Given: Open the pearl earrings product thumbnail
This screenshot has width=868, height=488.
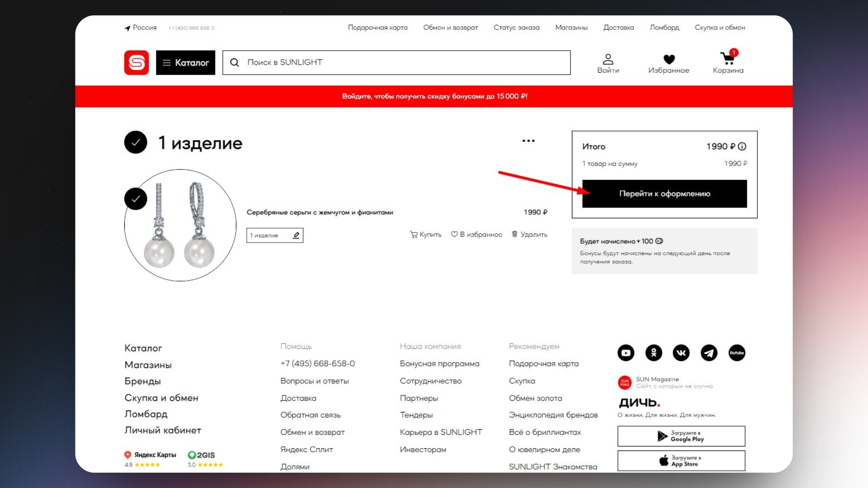Looking at the screenshot, I should coord(180,225).
